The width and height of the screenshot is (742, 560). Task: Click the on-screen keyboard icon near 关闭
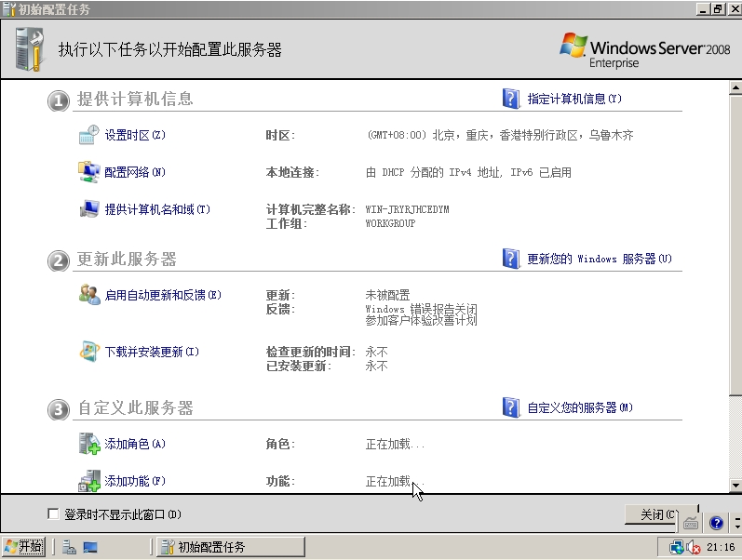tap(691, 523)
